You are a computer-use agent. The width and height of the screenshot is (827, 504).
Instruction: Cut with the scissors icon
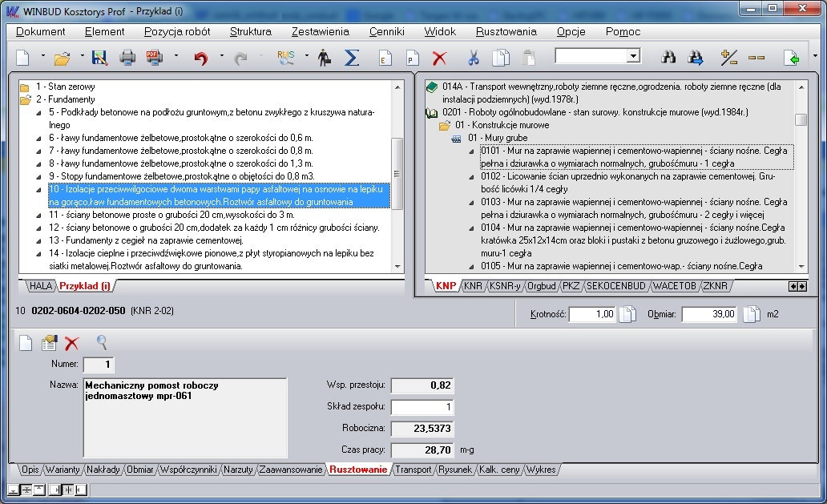tap(474, 58)
